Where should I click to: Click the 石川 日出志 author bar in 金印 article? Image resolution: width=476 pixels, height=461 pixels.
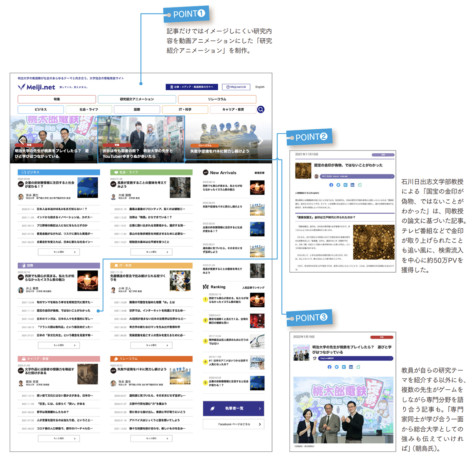point(357,176)
